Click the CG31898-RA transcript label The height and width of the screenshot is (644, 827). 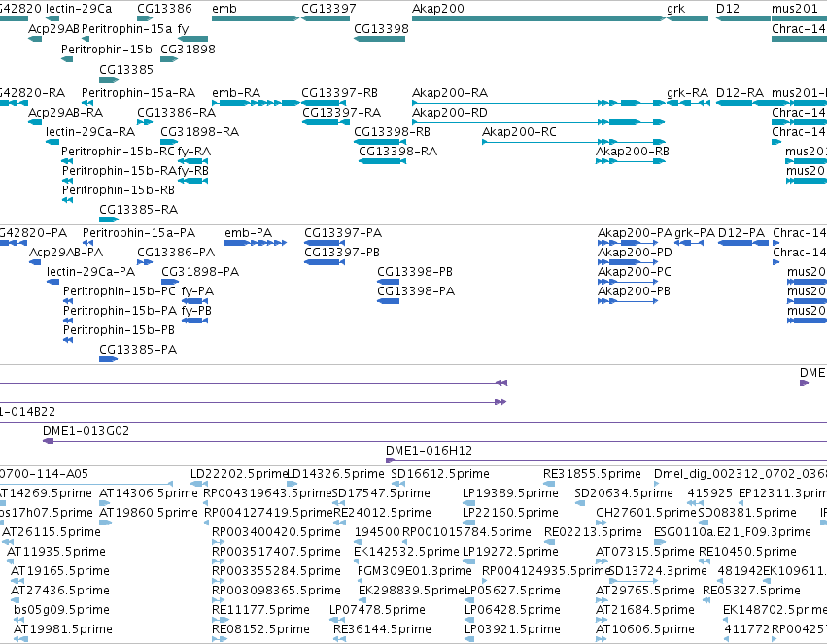click(200, 132)
